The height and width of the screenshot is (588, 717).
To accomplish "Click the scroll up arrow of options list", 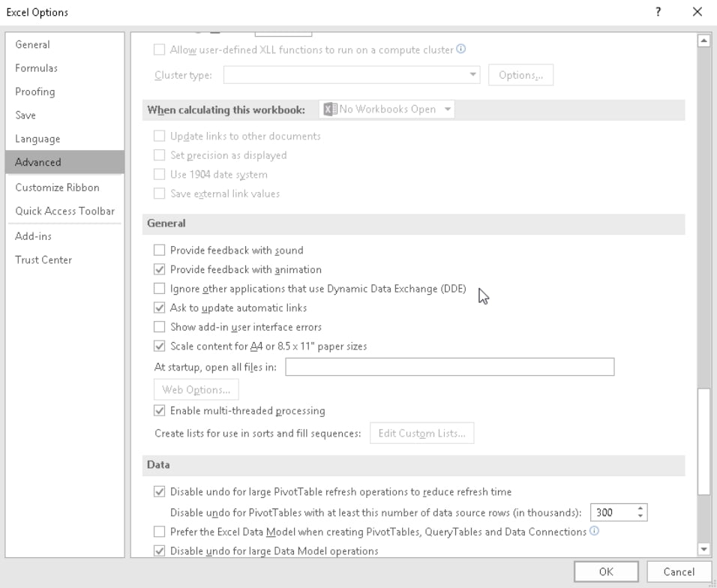I will (703, 41).
